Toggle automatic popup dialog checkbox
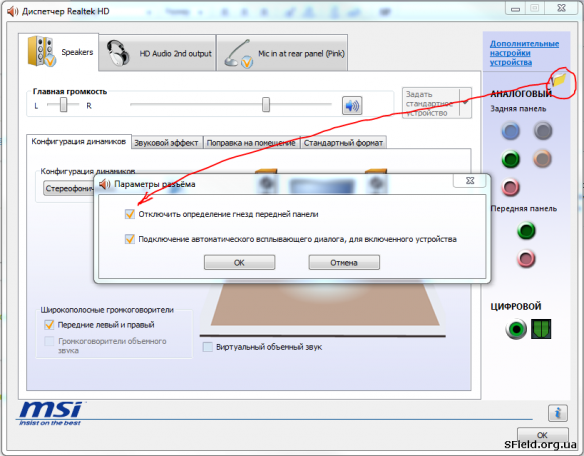 click(x=130, y=239)
